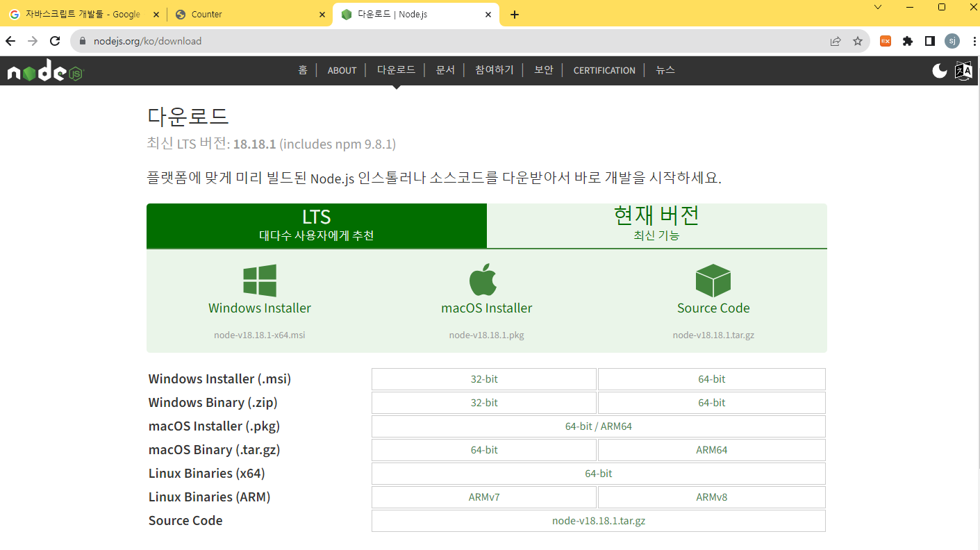Expand the tab search chevron
Image resolution: width=980 pixels, height=550 pixels.
coord(878,7)
